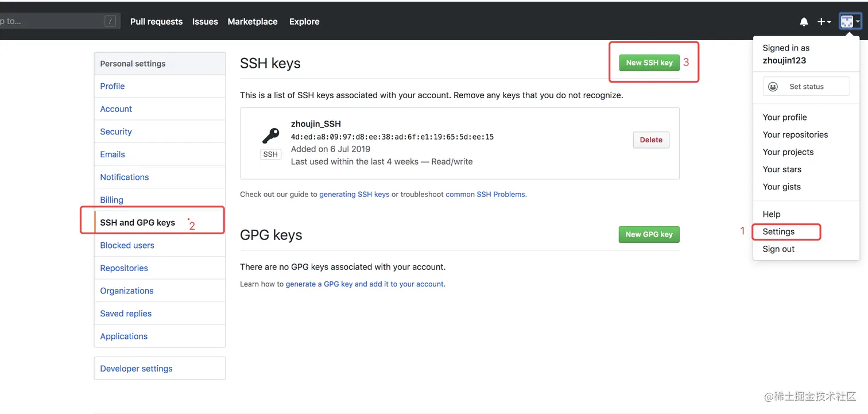
Task: Open Organizations settings in the sidebar
Action: click(160, 291)
